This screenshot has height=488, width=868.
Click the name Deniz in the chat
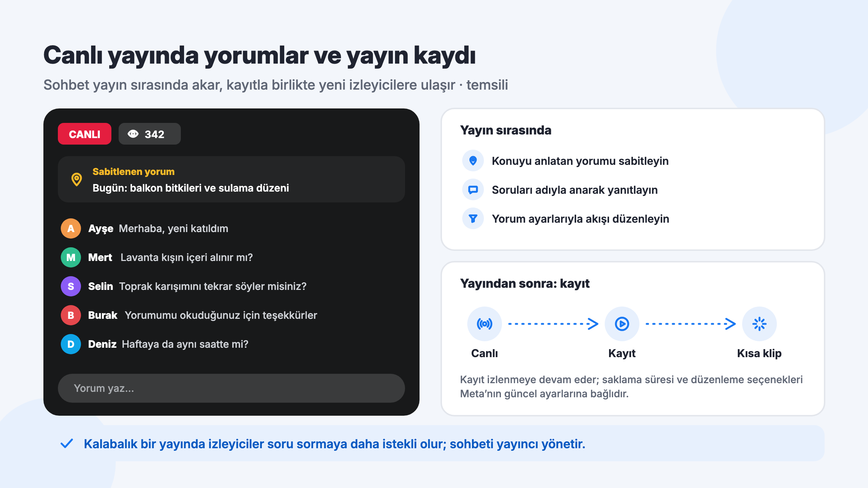pyautogui.click(x=102, y=344)
